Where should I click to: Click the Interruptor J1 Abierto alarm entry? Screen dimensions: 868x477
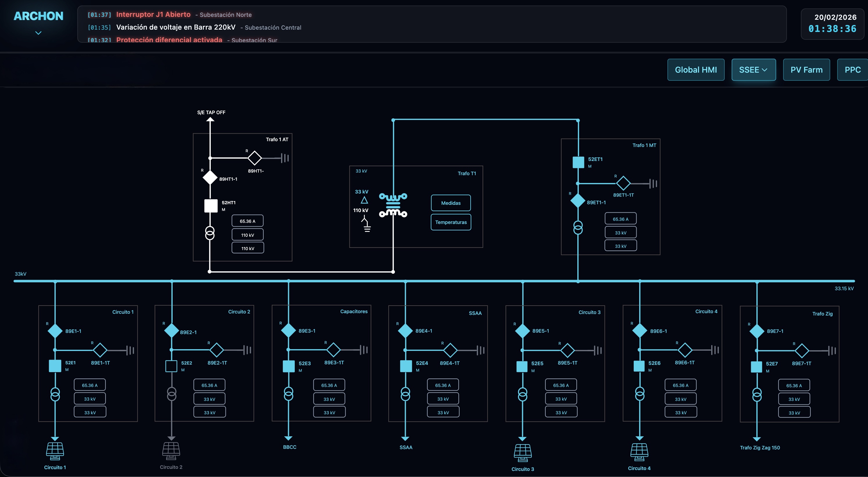[153, 15]
